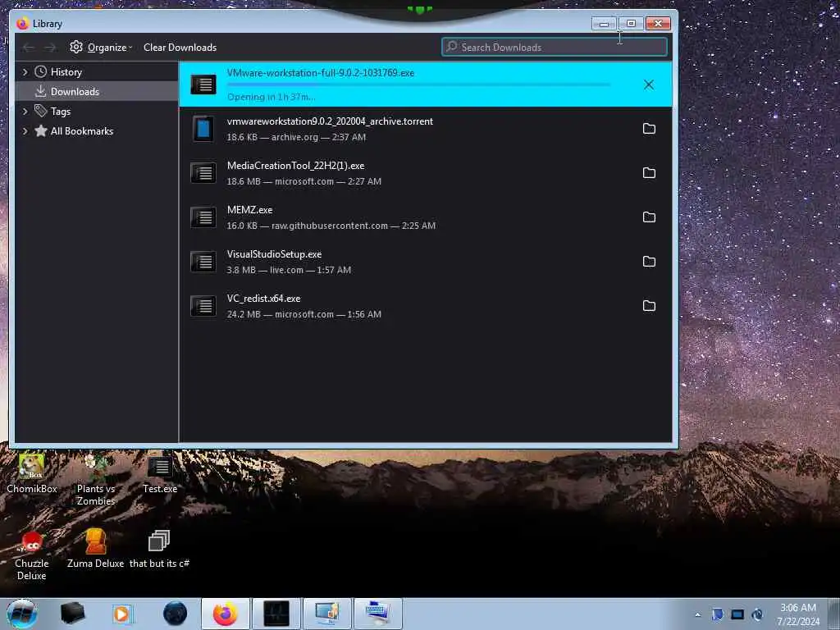Open containing folder for VisualStudioSetup.exe

[x=649, y=262]
